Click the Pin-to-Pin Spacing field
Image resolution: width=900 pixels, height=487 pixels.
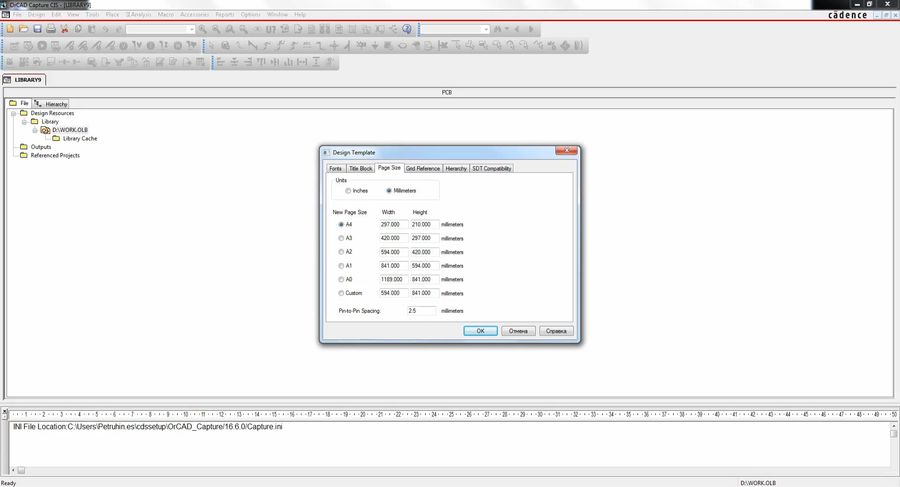[421, 311]
